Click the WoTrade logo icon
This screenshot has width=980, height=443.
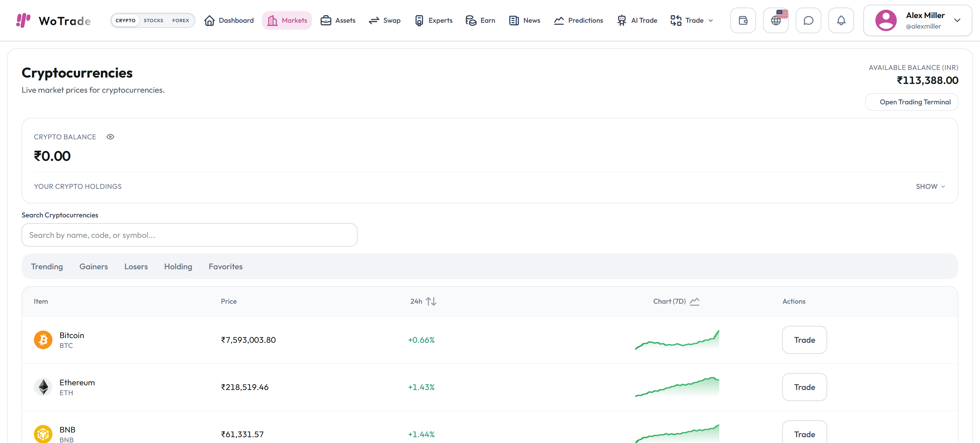tap(23, 20)
